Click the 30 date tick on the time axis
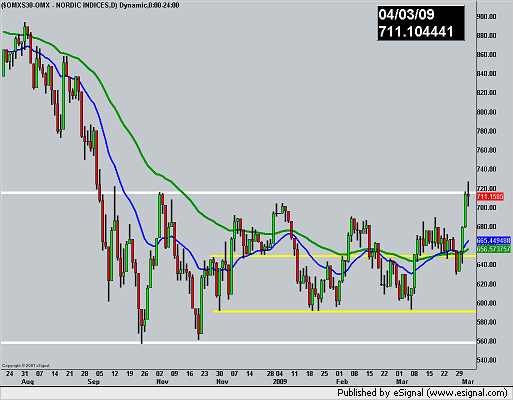513x400 pixels. pyautogui.click(x=219, y=374)
